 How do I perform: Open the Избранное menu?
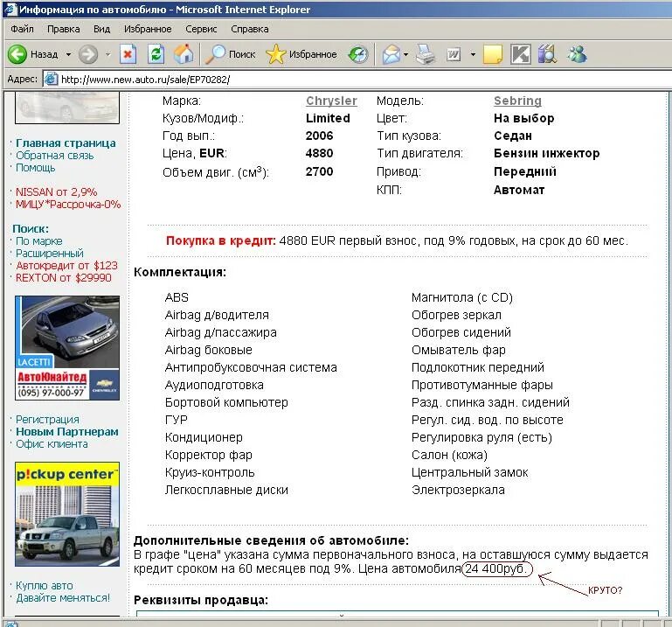(148, 29)
